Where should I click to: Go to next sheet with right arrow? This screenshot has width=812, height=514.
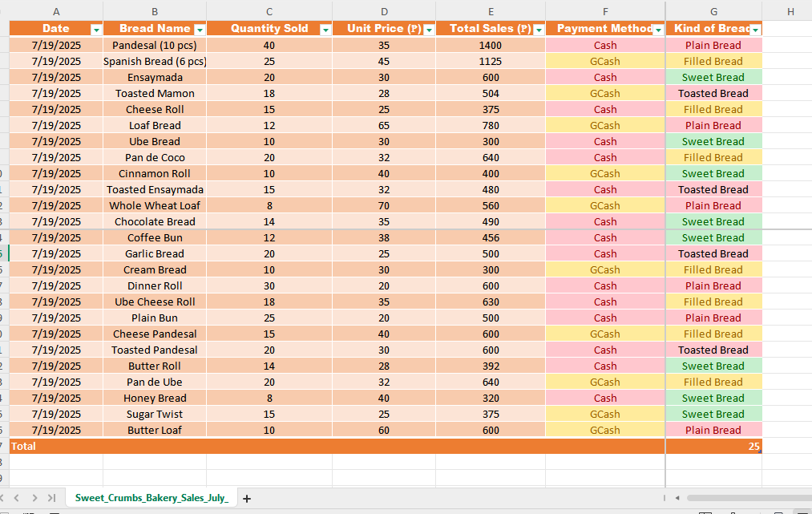pyautogui.click(x=34, y=498)
